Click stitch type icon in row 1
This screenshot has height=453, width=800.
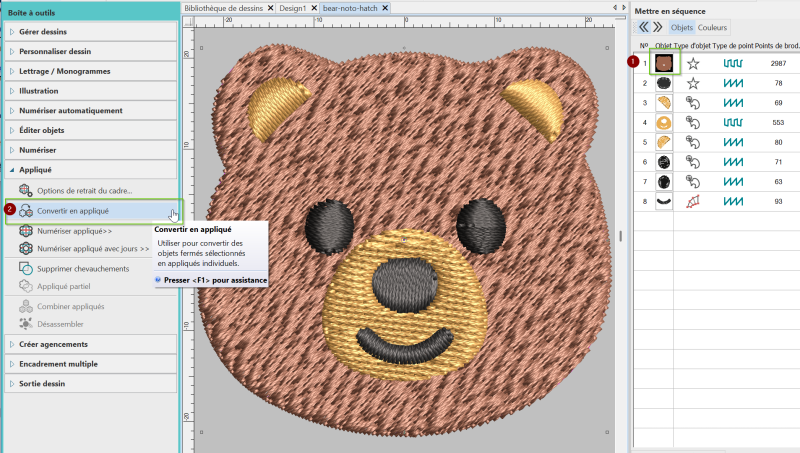click(733, 63)
